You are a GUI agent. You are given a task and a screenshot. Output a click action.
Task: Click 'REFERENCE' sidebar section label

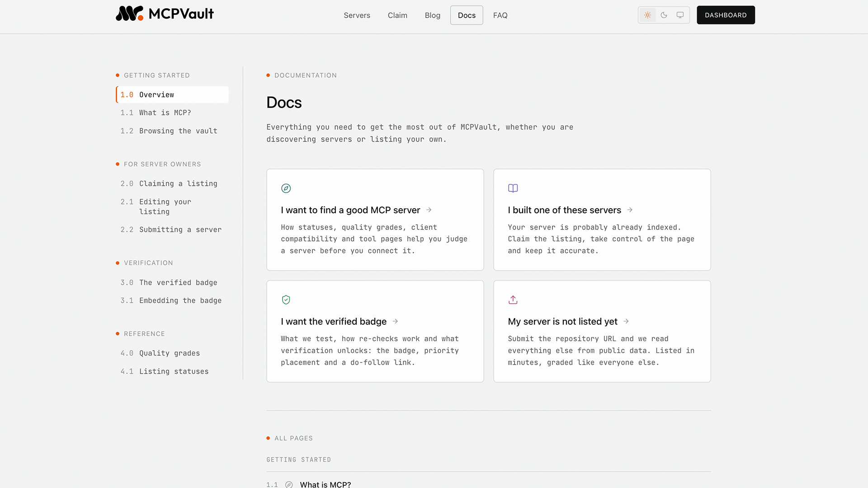click(x=144, y=334)
